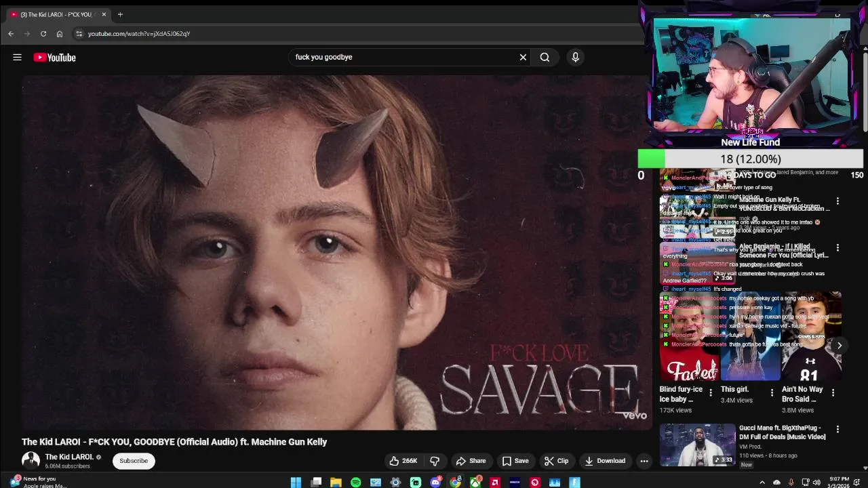Open the tray microphone icon
Screen dimensions: 868x488
tap(791, 483)
